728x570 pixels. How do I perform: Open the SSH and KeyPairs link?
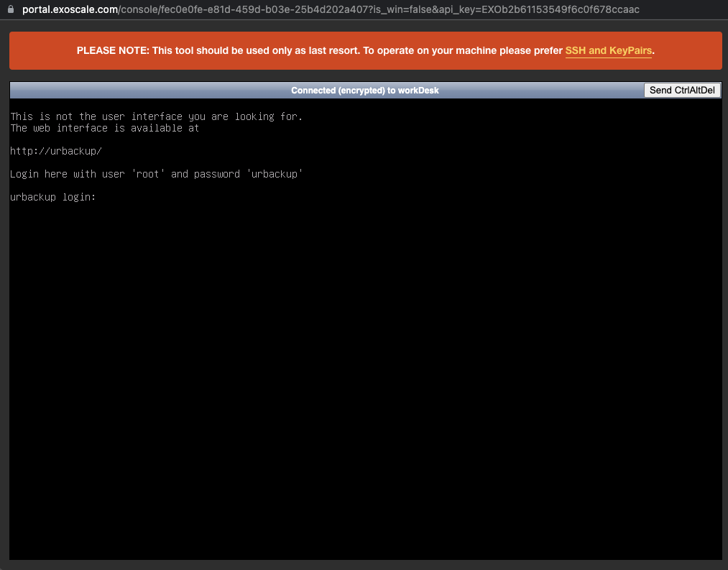click(609, 51)
